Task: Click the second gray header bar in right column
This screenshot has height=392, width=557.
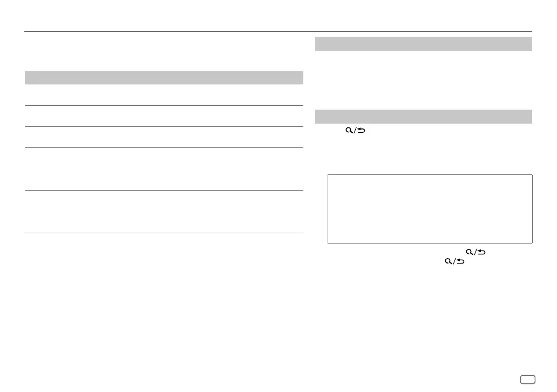Action: click(424, 117)
